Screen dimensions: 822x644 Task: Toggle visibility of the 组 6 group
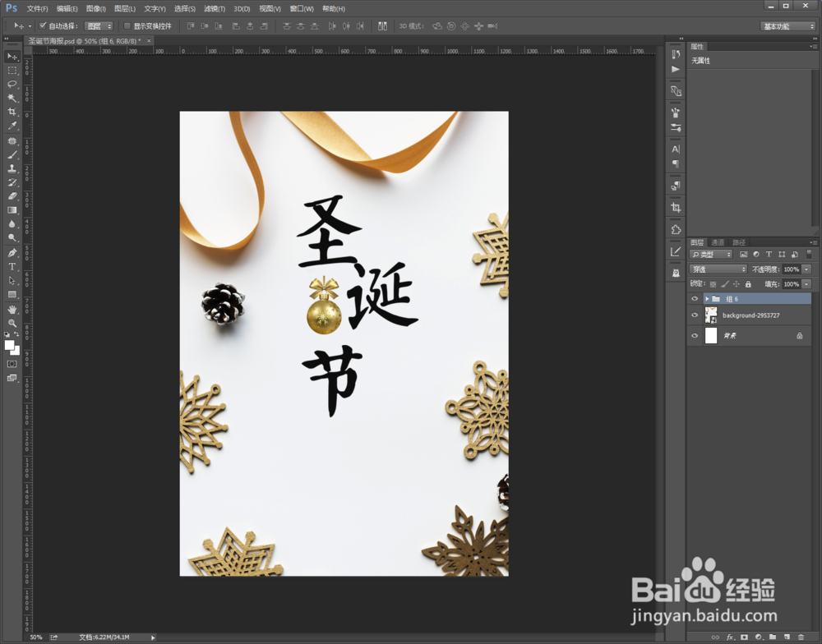(695, 298)
